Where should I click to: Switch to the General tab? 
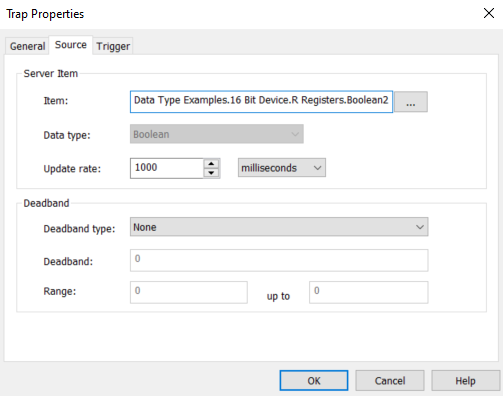(x=27, y=46)
